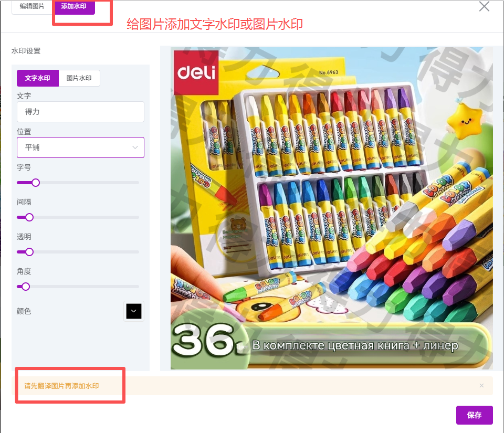Click the chevron arrow in 位置 select box
The width and height of the screenshot is (504, 433).
coord(135,147)
